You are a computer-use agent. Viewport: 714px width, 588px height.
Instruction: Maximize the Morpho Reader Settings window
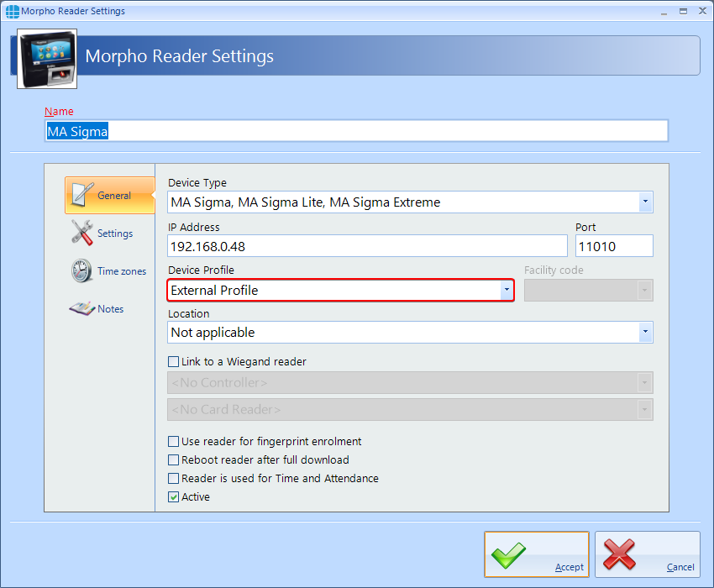[683, 12]
